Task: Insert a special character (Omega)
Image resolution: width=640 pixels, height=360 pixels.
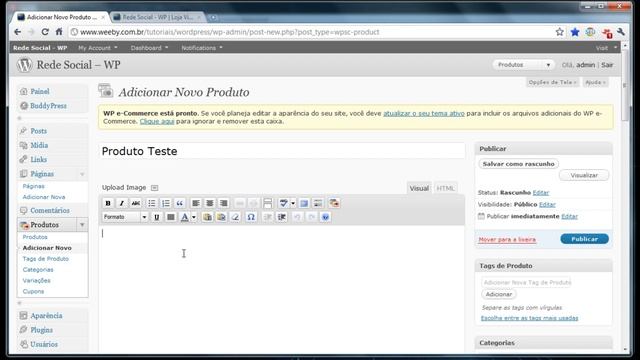Action: point(251,217)
